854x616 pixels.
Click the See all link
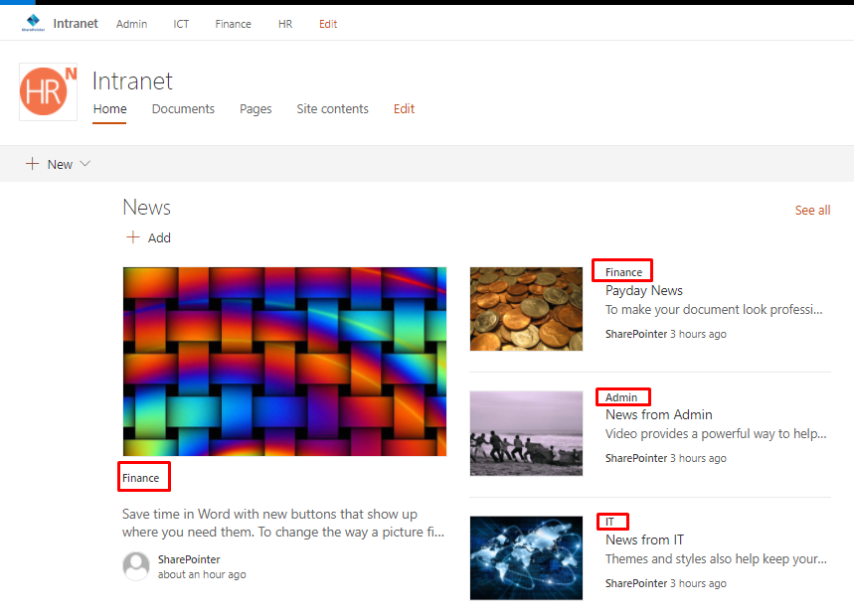coord(812,210)
